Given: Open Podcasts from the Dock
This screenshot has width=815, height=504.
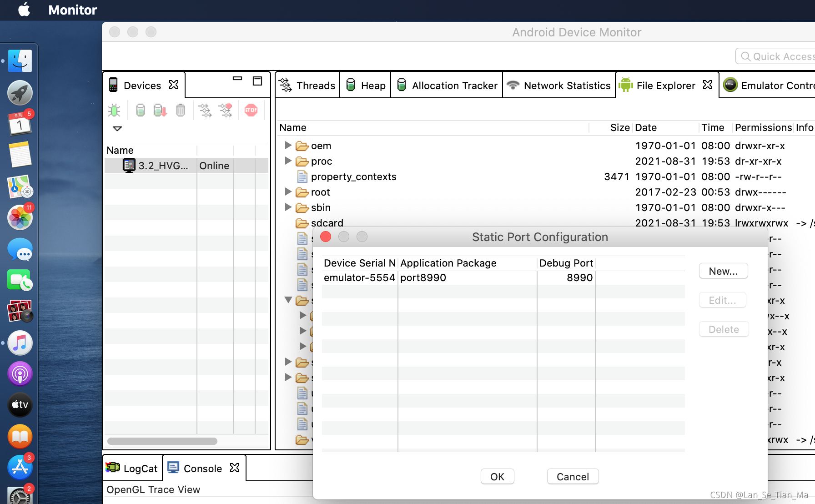Looking at the screenshot, I should coord(20,374).
